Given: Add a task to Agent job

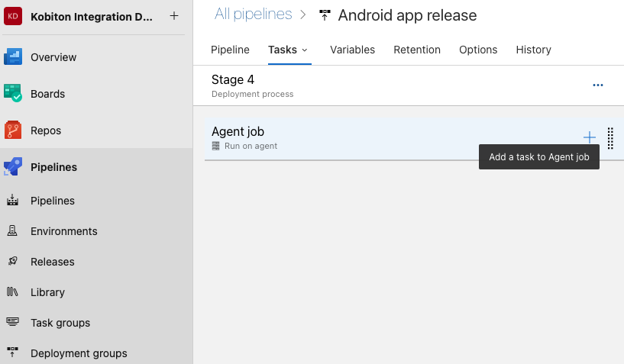Looking at the screenshot, I should (x=589, y=137).
